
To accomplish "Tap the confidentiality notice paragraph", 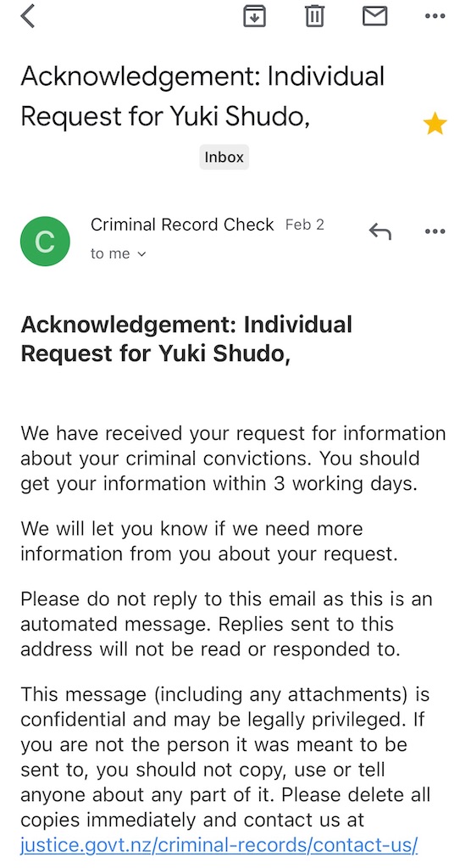I will pos(225,770).
